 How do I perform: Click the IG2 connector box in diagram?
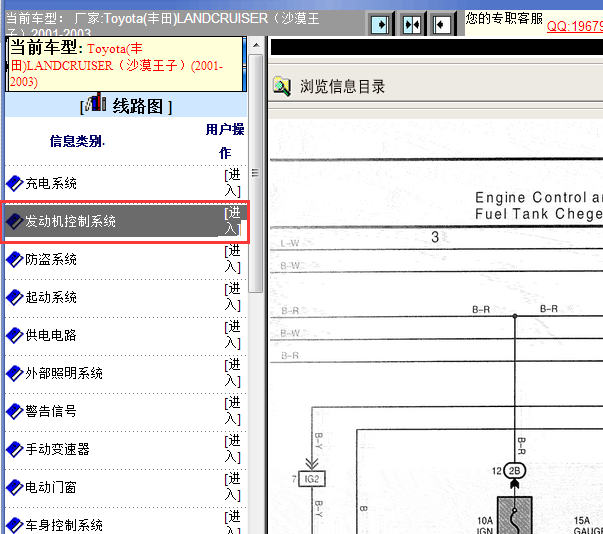pyautogui.click(x=312, y=479)
